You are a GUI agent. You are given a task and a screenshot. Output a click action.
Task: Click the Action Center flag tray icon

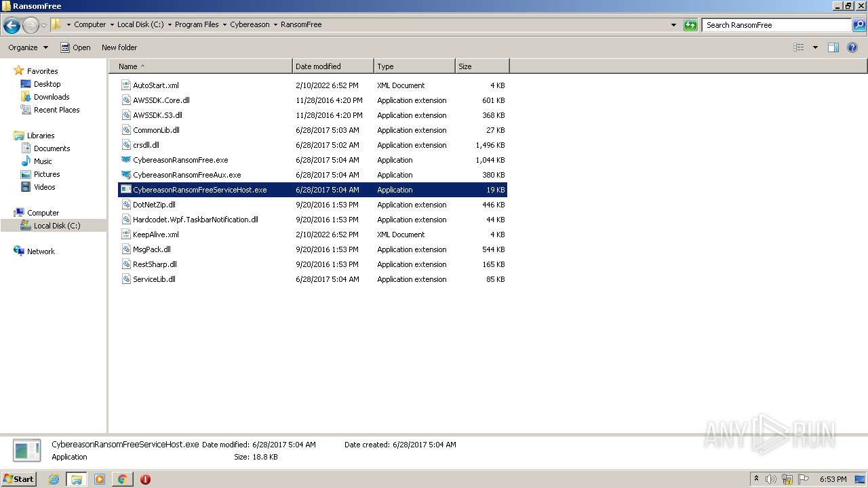coord(804,479)
